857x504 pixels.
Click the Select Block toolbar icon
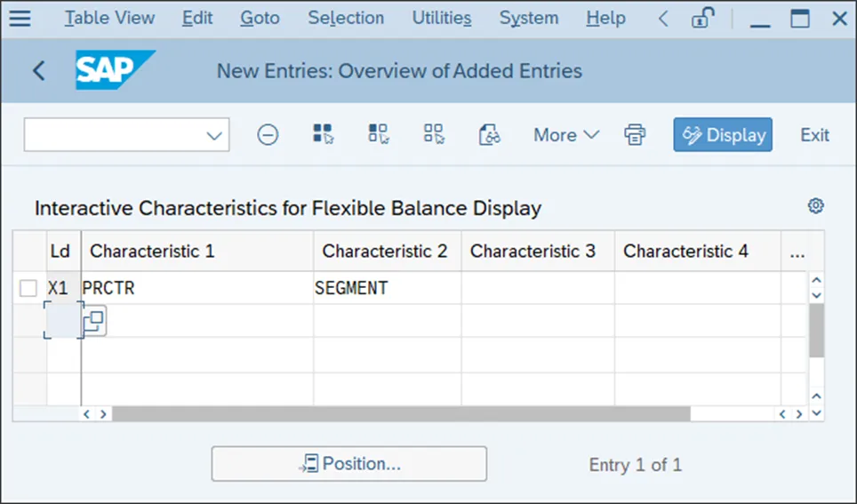pos(379,134)
